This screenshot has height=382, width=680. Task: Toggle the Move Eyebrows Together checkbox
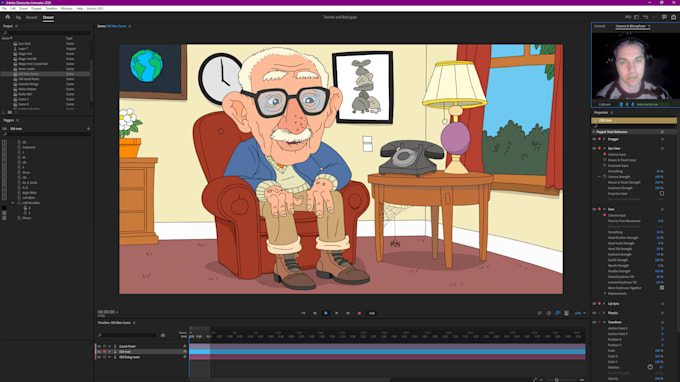pyautogui.click(x=662, y=287)
